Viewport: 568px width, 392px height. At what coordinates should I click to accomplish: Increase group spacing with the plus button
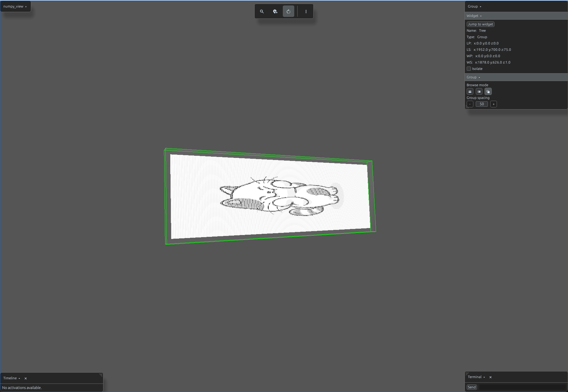[x=494, y=104]
